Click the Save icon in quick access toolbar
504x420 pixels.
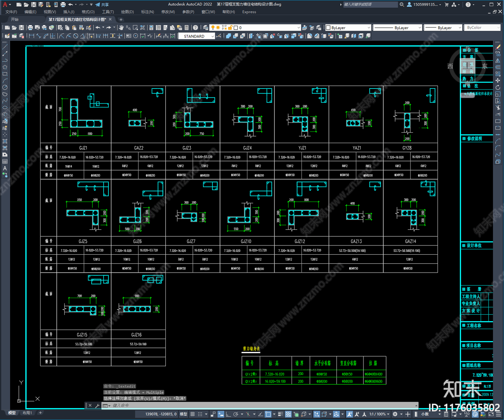click(x=33, y=5)
